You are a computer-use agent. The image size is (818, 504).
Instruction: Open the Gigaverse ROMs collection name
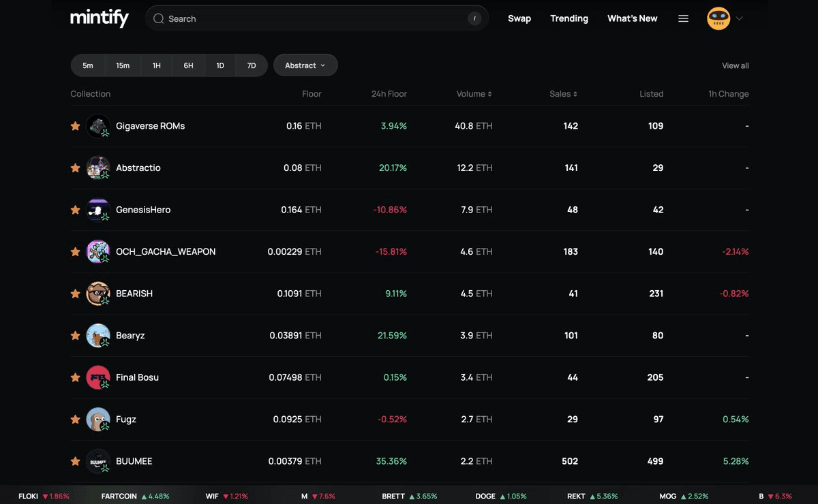[150, 126]
